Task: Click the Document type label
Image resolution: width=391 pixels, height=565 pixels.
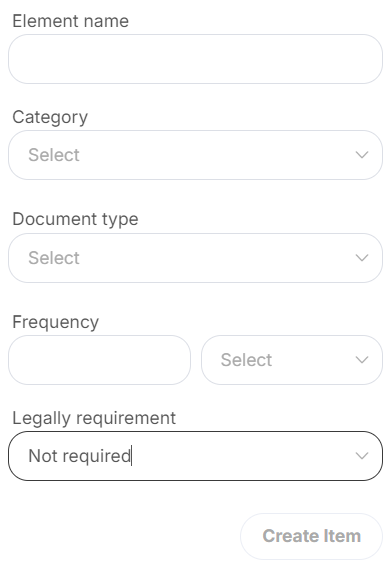Action: pyautogui.click(x=75, y=219)
